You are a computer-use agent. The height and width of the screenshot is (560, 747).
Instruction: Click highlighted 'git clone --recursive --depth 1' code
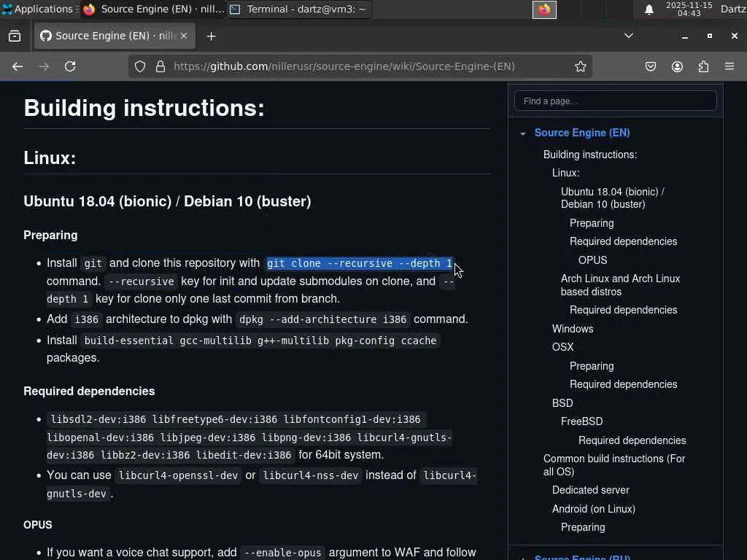tap(359, 263)
